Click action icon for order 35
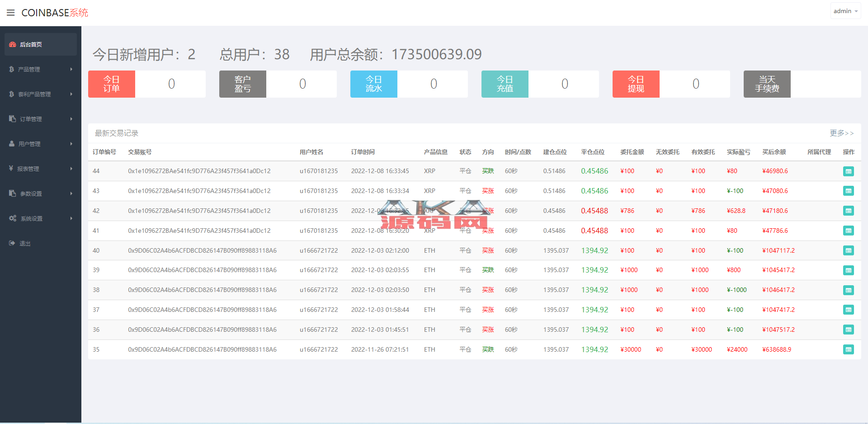The height and width of the screenshot is (424, 868). pos(848,349)
